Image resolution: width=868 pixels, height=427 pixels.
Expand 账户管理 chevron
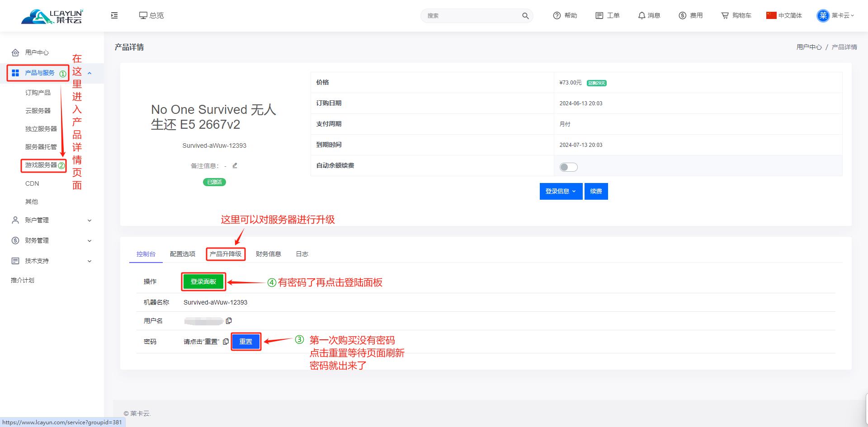click(90, 221)
